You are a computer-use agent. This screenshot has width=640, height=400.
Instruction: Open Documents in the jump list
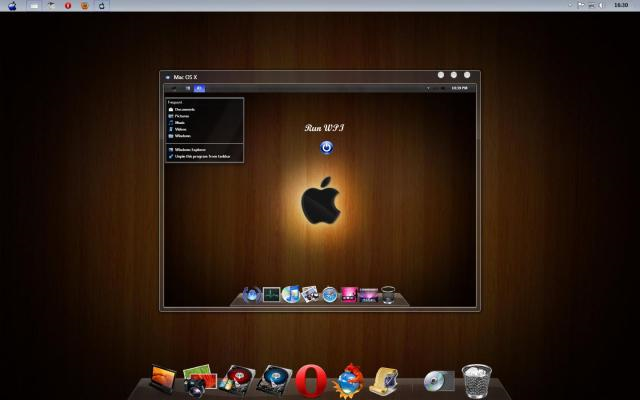point(184,109)
